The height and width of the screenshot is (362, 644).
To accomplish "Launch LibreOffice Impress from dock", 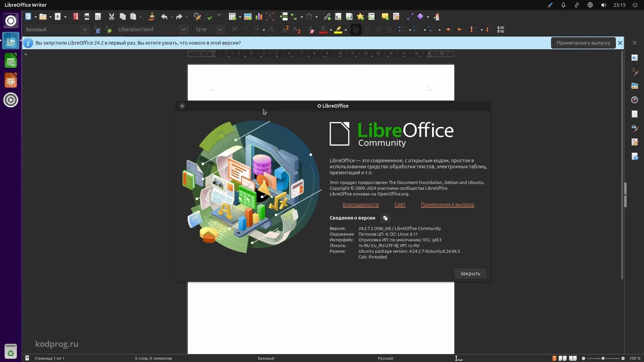I will (x=11, y=80).
